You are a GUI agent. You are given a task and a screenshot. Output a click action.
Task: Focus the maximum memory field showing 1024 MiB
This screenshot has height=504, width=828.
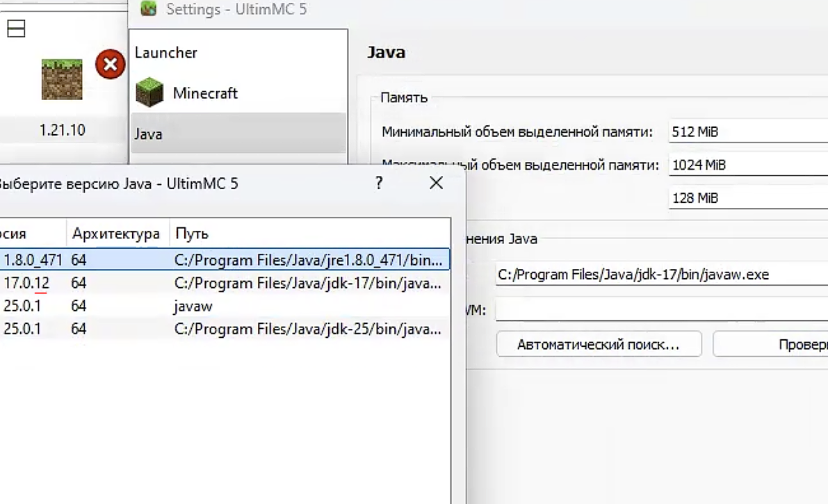(747, 165)
